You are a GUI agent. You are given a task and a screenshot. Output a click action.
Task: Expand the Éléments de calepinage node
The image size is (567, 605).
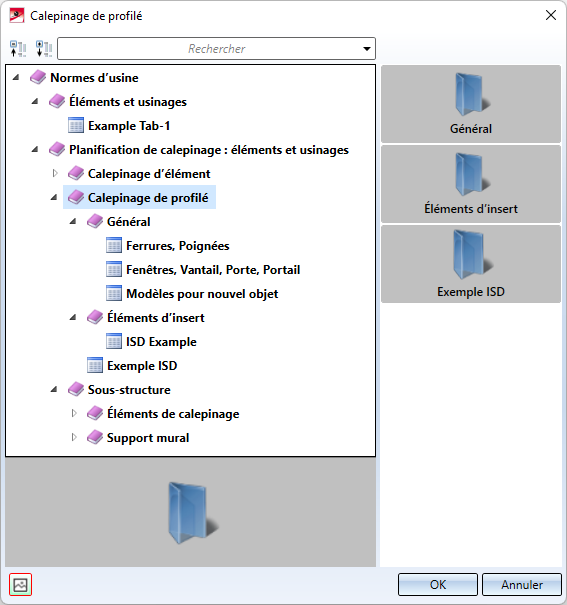coord(74,414)
